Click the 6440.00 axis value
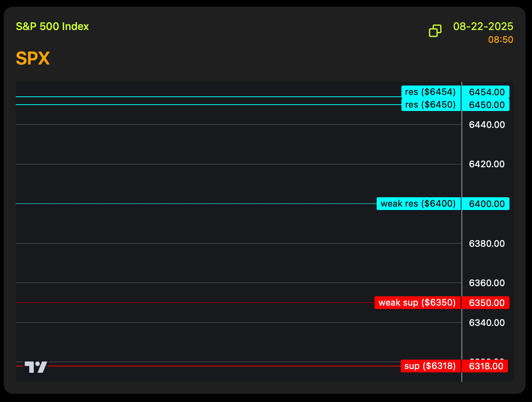Image resolution: width=532 pixels, height=402 pixels. point(487,124)
